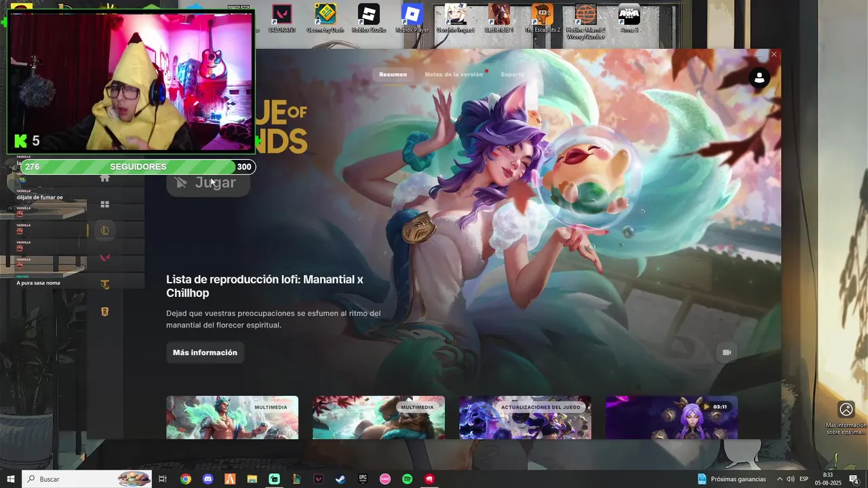Launch VALORANT desktop shortcut
Image resolution: width=868 pixels, height=488 pixels.
click(281, 18)
